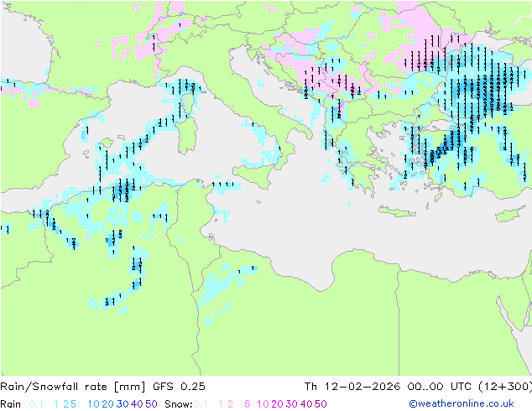
Task: Pick the Rain 40 legend value
Action: tap(137, 404)
